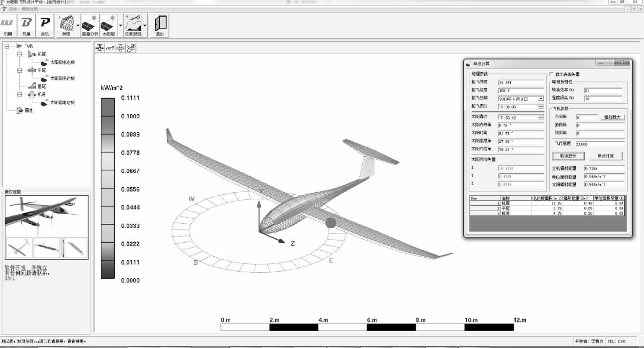Select the 机翼 row in results table
This screenshot has height=348, width=644.
click(x=547, y=203)
